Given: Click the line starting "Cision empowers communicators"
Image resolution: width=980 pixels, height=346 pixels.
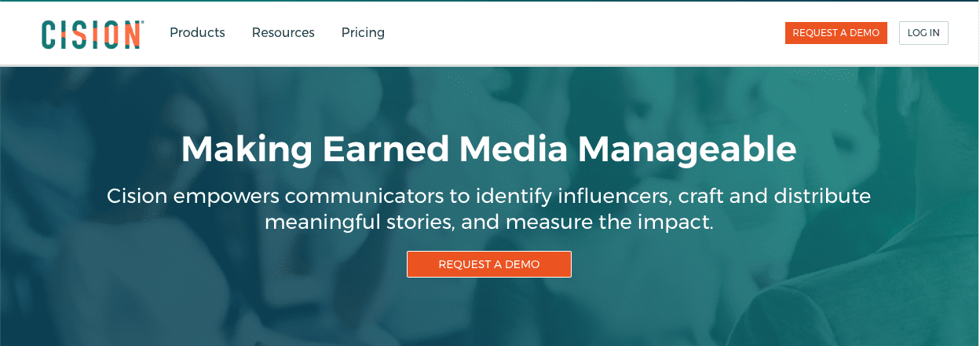Looking at the screenshot, I should [x=488, y=196].
